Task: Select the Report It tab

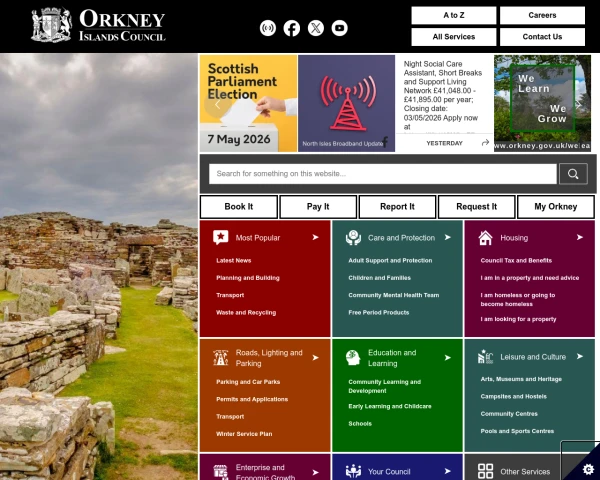Action: click(397, 207)
